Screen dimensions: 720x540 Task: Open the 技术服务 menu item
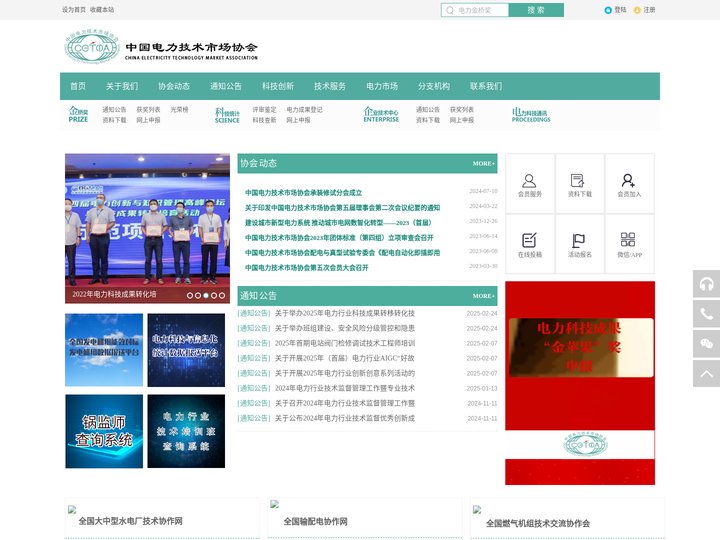click(x=330, y=86)
